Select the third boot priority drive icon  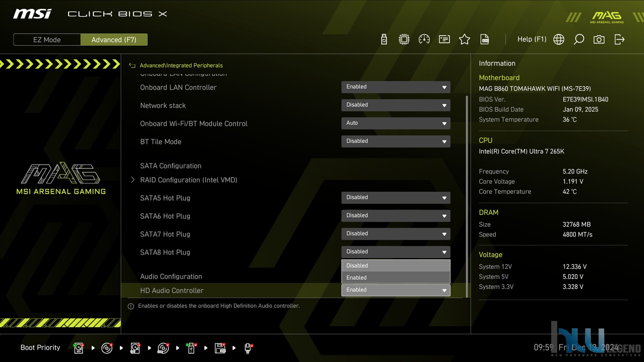tap(135, 348)
